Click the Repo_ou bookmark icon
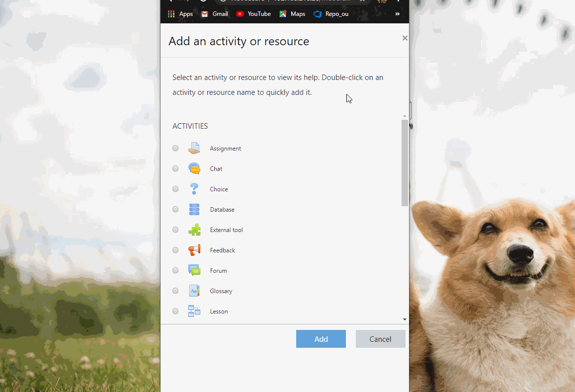This screenshot has width=575, height=392. pos(318,14)
